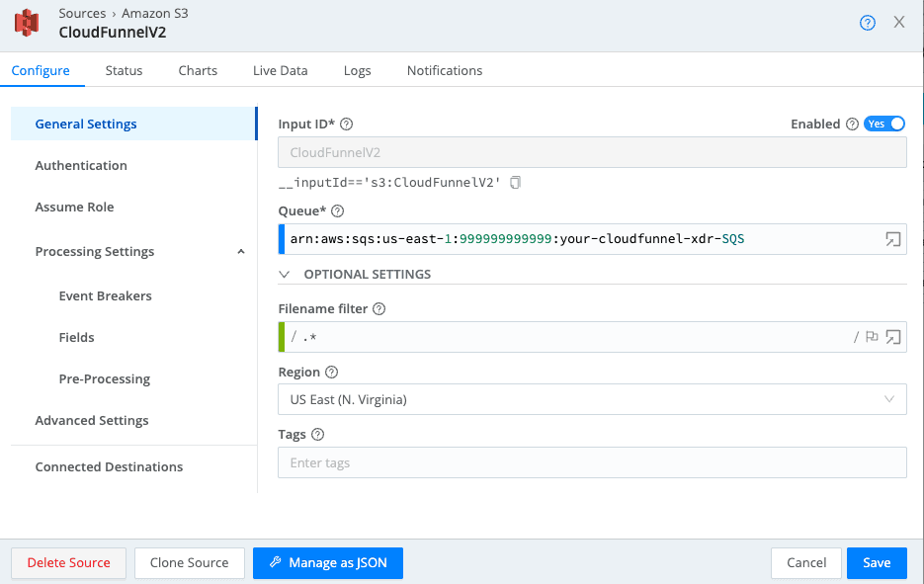Open the help icon in the top bar

click(x=867, y=22)
